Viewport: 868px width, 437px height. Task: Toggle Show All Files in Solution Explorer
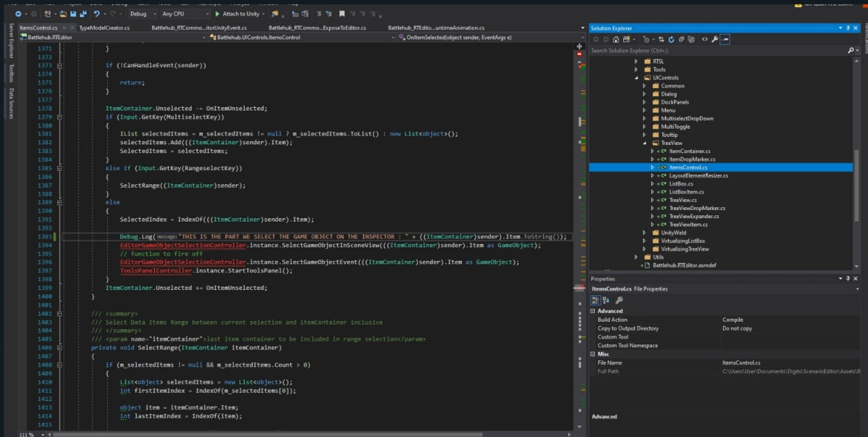pyautogui.click(x=691, y=39)
